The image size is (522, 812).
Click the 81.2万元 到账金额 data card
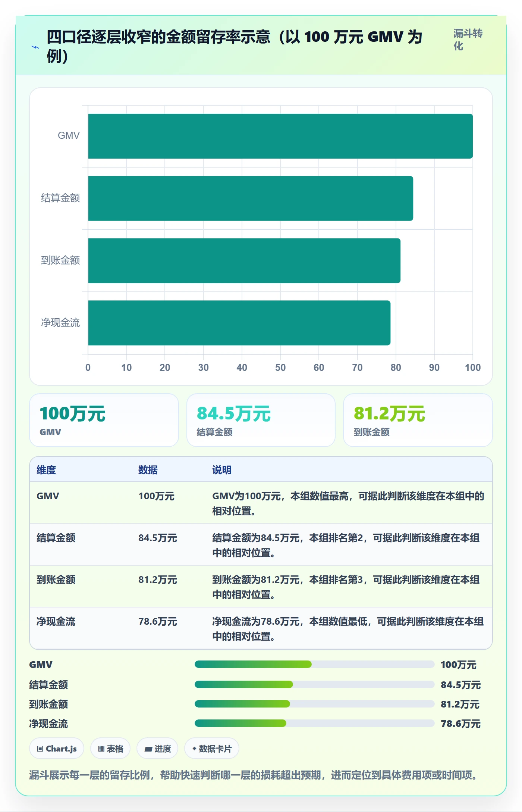pyautogui.click(x=418, y=420)
